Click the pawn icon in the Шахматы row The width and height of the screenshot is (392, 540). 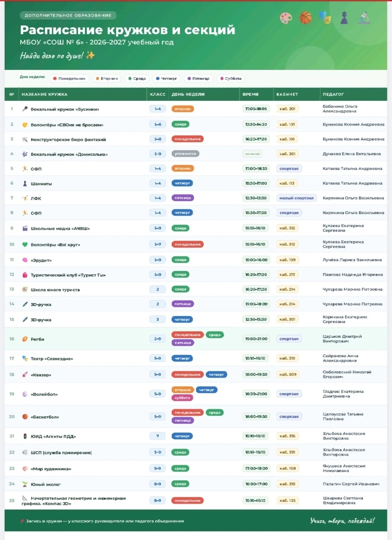25,184
